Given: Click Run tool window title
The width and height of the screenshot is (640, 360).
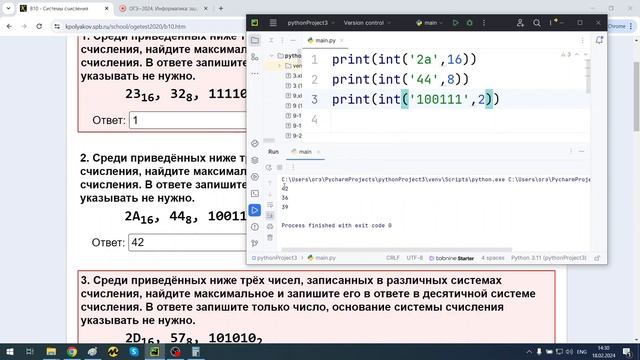Looking at the screenshot, I should 273,152.
